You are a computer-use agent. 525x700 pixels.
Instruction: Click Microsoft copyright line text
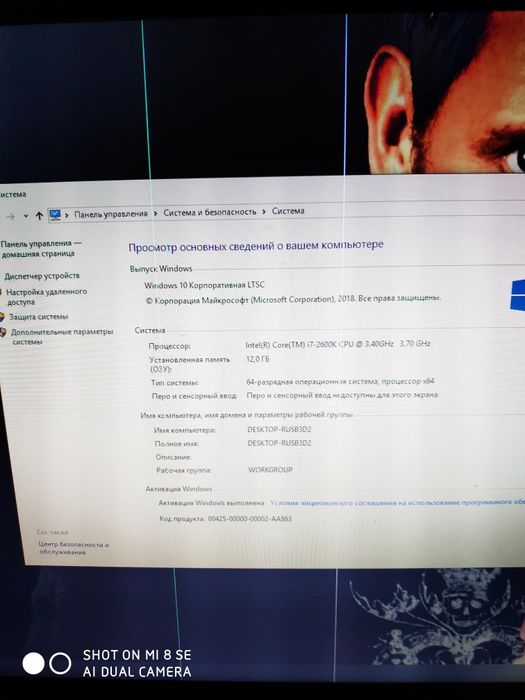(293, 299)
